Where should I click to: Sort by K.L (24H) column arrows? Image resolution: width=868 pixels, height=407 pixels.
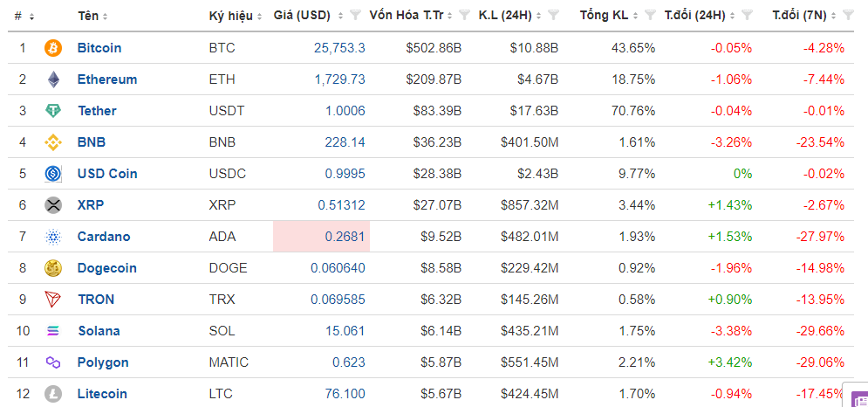(538, 17)
